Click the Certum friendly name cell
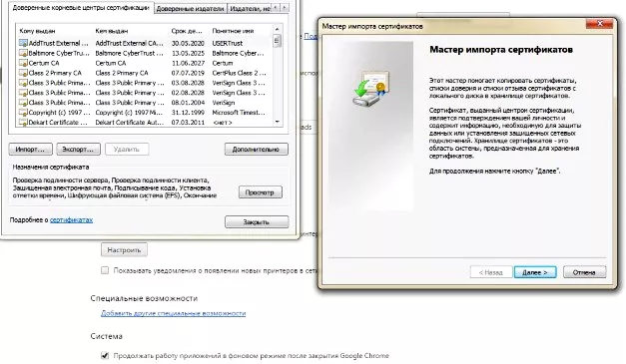The image size is (626, 364). 223,63
